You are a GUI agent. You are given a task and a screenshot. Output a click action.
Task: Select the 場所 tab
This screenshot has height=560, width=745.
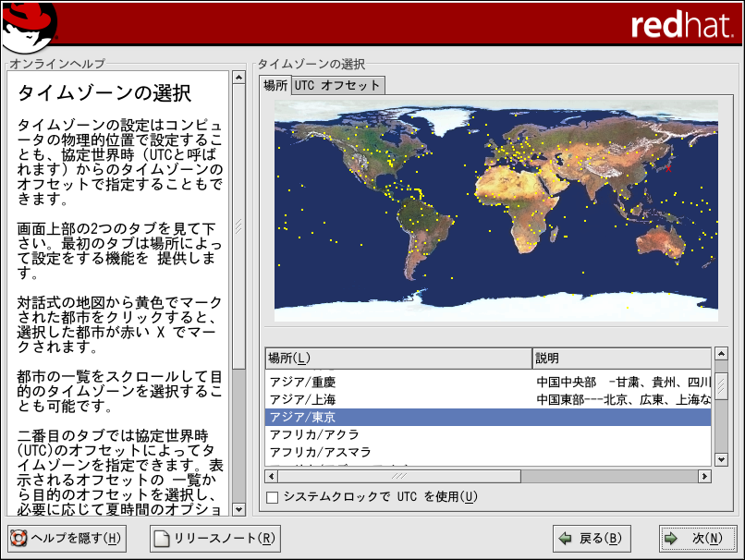click(275, 85)
